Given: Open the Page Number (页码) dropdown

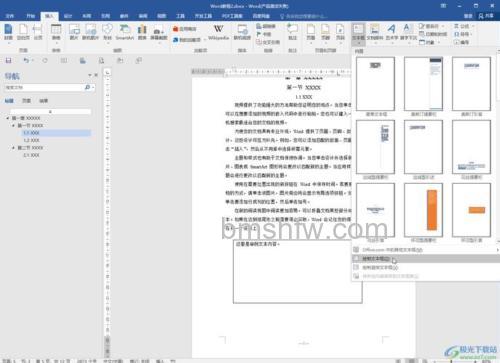Looking at the screenshot, I should tap(340, 33).
